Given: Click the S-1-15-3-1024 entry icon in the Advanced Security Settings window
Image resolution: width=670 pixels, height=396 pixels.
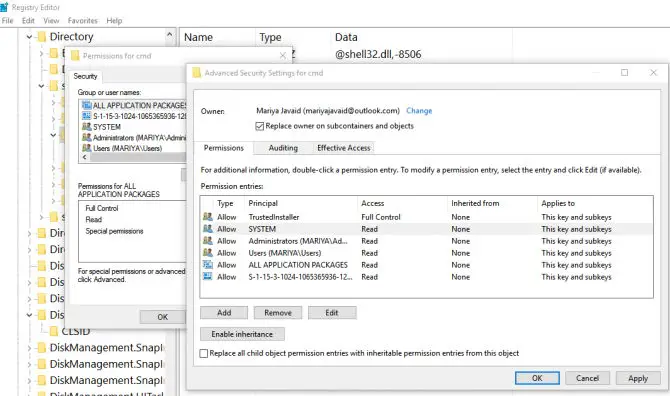Looking at the screenshot, I should [x=208, y=276].
